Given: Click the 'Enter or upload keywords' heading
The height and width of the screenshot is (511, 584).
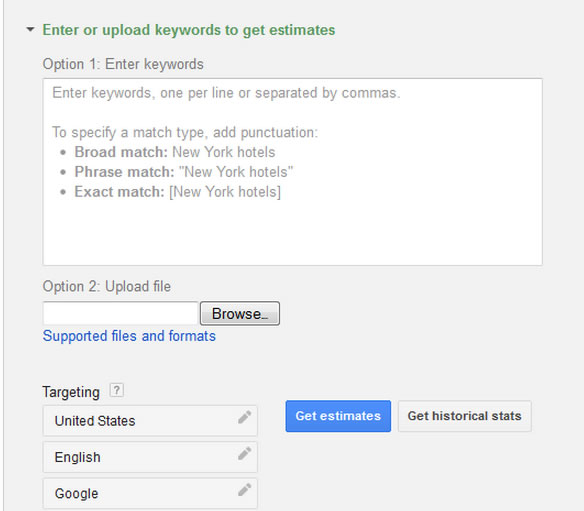Looking at the screenshot, I should [189, 30].
